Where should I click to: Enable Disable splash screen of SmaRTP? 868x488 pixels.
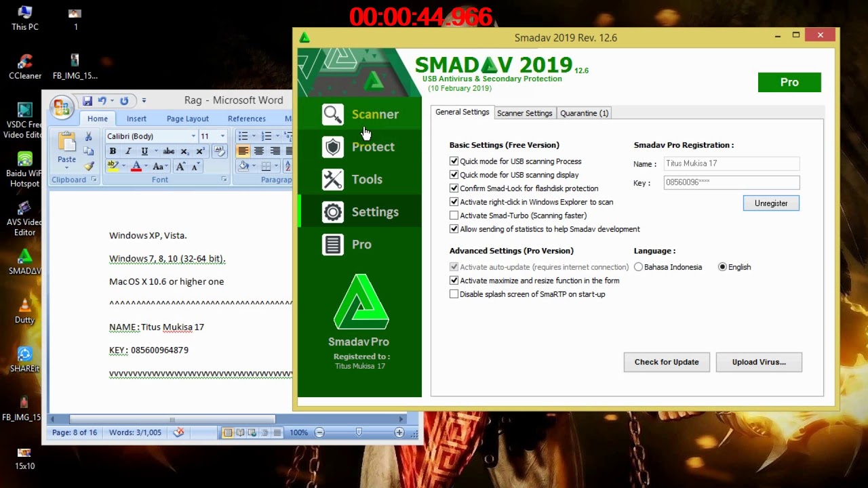[454, 294]
